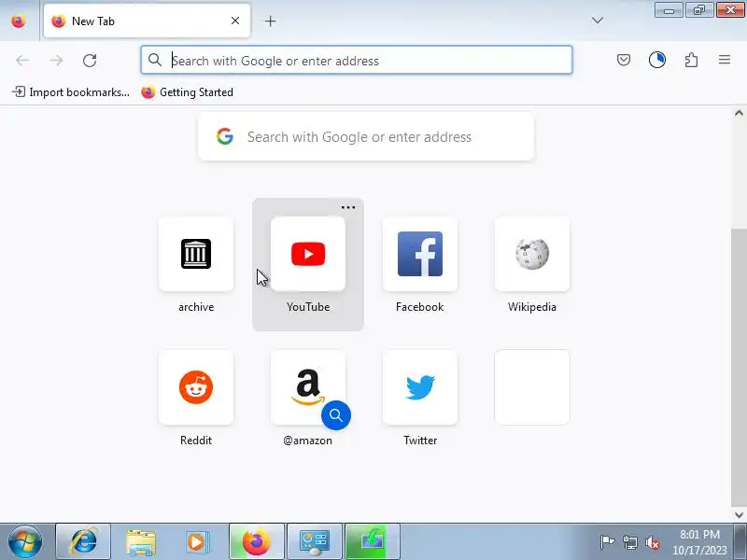Open the Facebook shortcut tile

click(420, 254)
